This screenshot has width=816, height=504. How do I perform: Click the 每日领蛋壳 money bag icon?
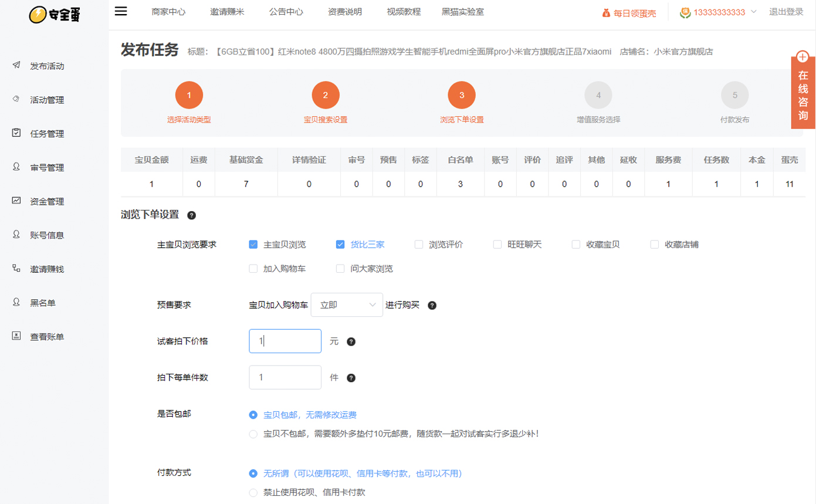[607, 13]
